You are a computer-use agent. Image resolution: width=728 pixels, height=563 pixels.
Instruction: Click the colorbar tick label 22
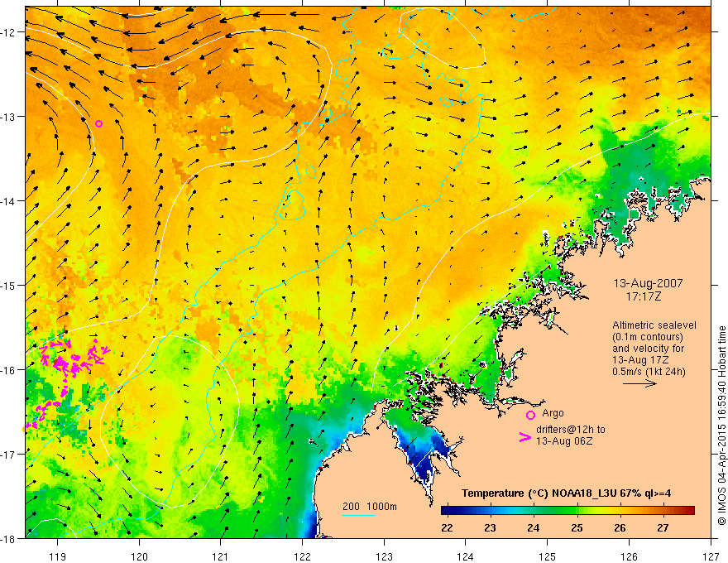tap(447, 527)
